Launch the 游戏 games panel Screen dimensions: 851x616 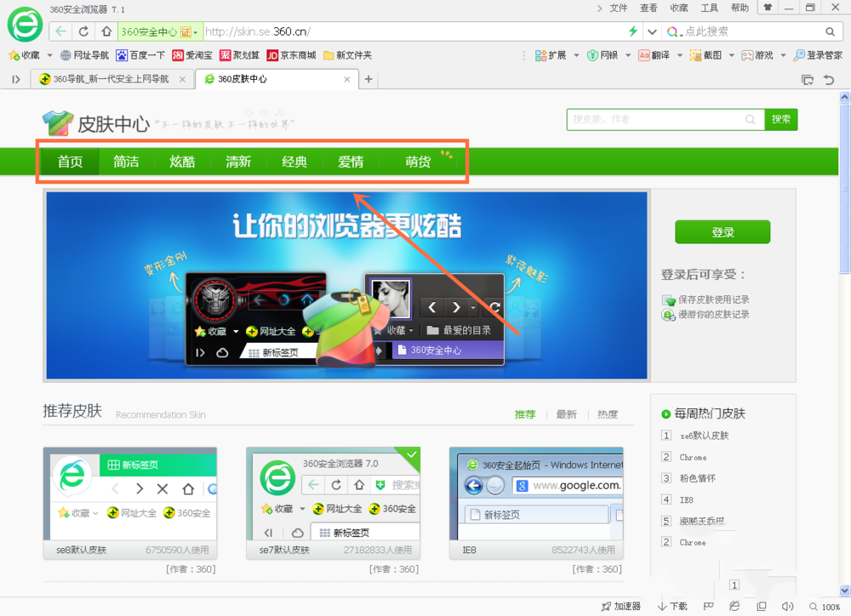pos(762,54)
